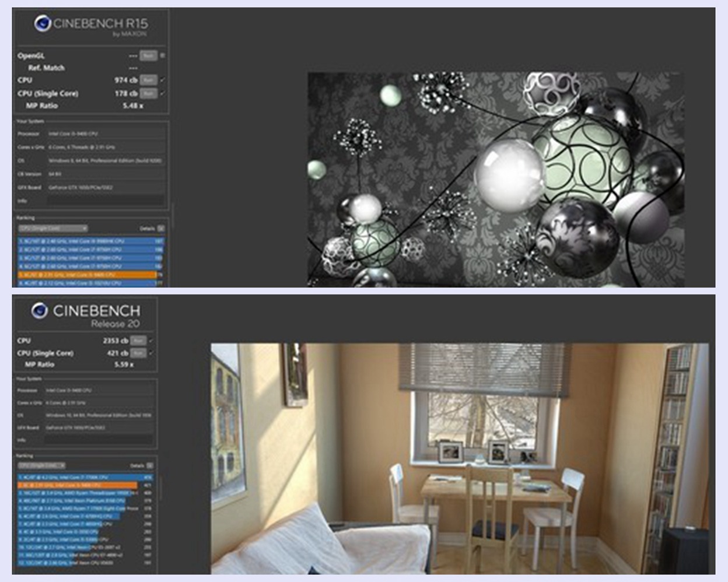Select rank 10 Xeon E5-2697 v2 row
This screenshot has height=582, width=728.
[85, 547]
